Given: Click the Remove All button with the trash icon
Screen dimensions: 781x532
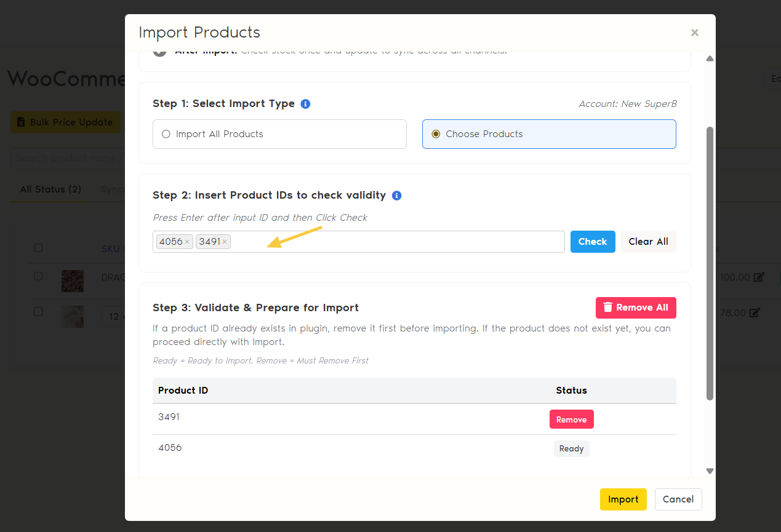Looking at the screenshot, I should (636, 308).
